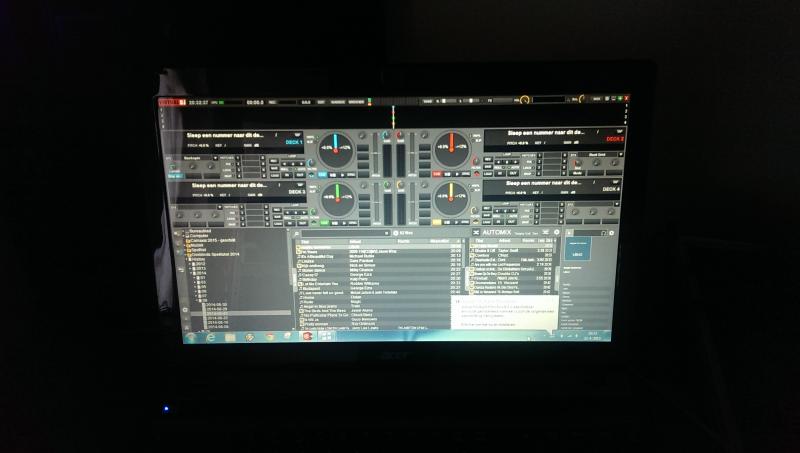This screenshot has width=800, height=453.
Task: Click the Deck 1 filter knob
Action: click(x=310, y=163)
